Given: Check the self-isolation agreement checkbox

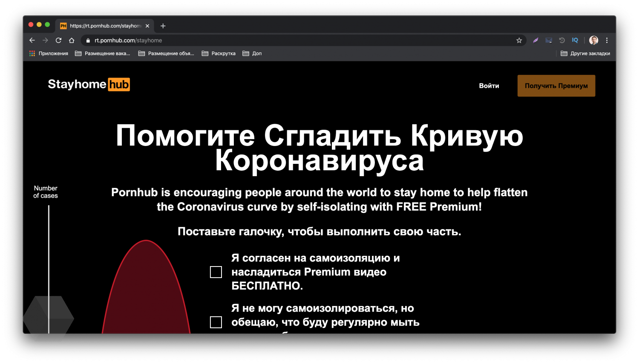Looking at the screenshot, I should coord(216,272).
